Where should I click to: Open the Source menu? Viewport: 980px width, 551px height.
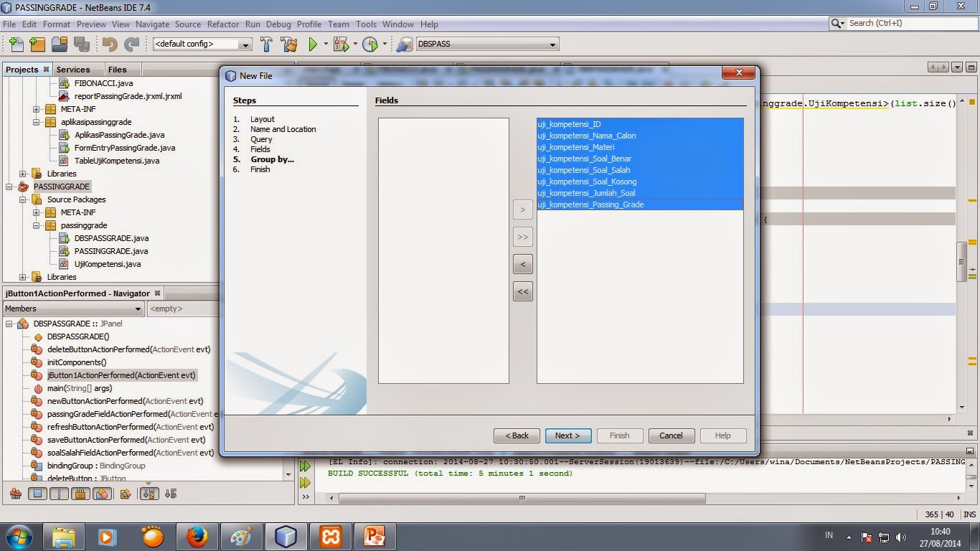188,24
